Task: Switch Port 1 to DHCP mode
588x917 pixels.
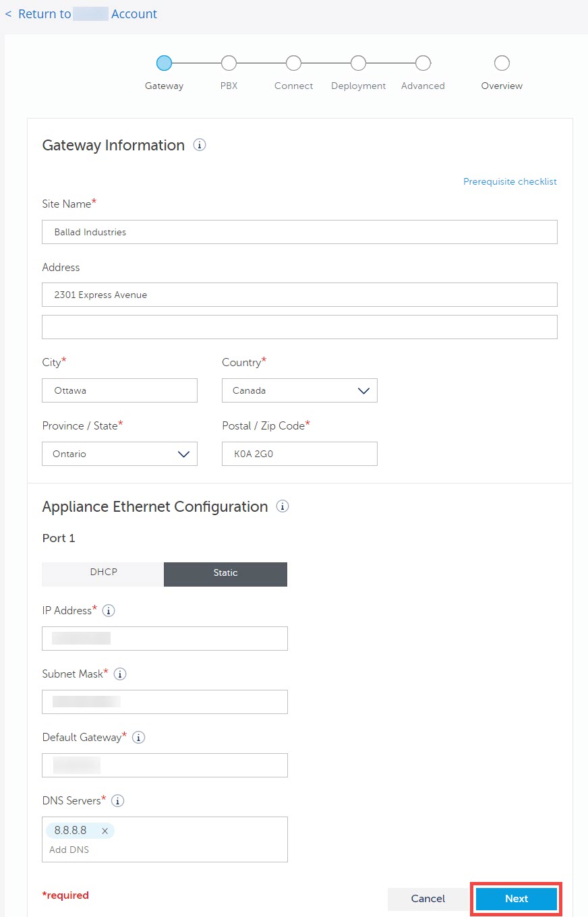Action: (x=102, y=574)
